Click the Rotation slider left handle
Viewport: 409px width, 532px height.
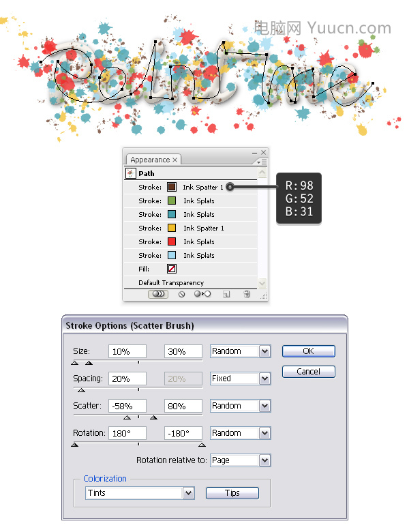point(74,445)
